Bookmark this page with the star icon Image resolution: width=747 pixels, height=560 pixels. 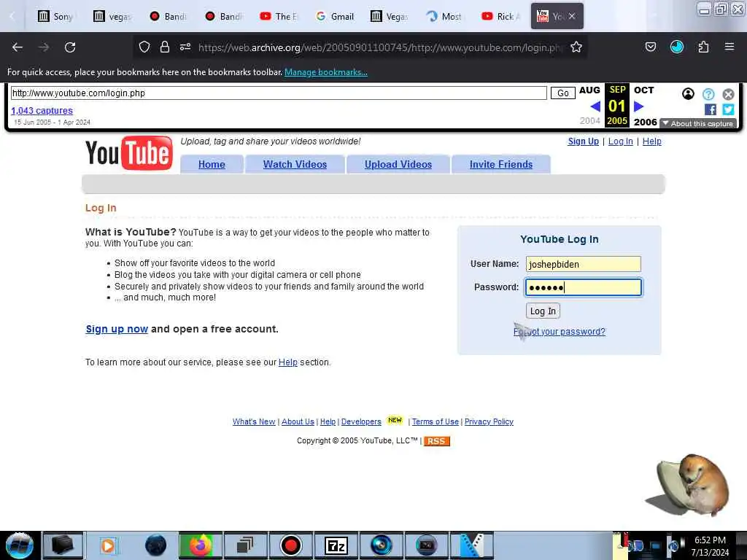tap(576, 47)
